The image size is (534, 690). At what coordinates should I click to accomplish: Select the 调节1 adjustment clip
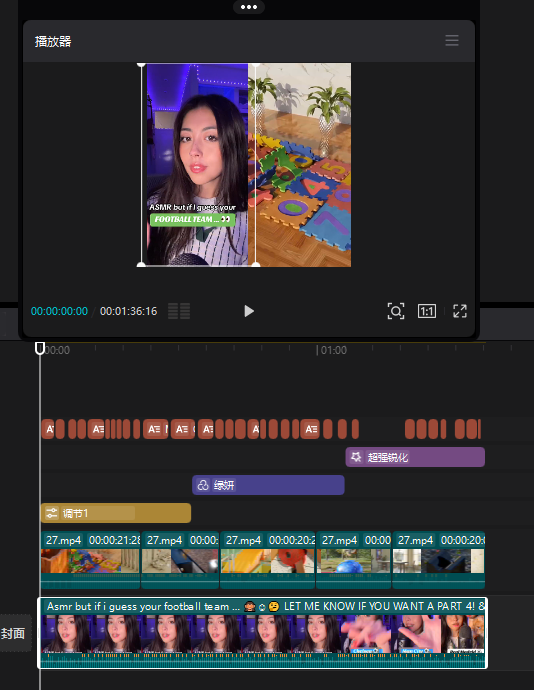point(116,513)
